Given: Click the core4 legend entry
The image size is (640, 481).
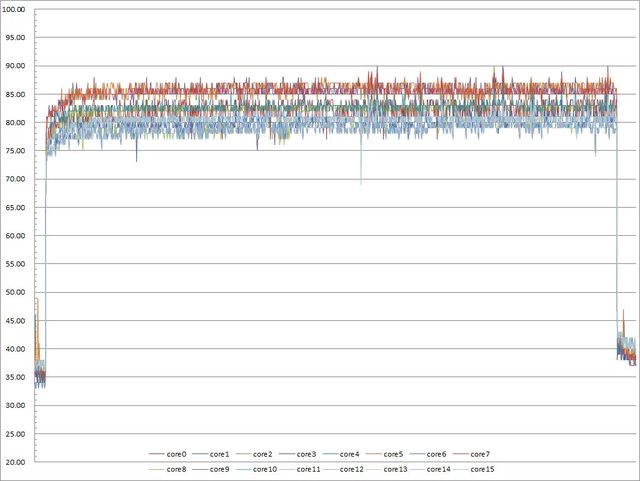Looking at the screenshot, I should 351,455.
